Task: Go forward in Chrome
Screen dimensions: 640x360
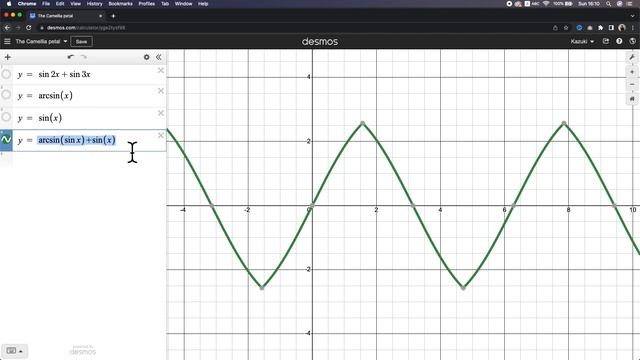Action: (18, 28)
